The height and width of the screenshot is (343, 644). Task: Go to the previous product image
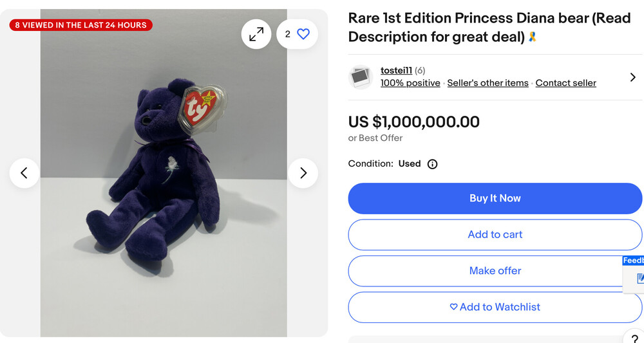(x=24, y=173)
